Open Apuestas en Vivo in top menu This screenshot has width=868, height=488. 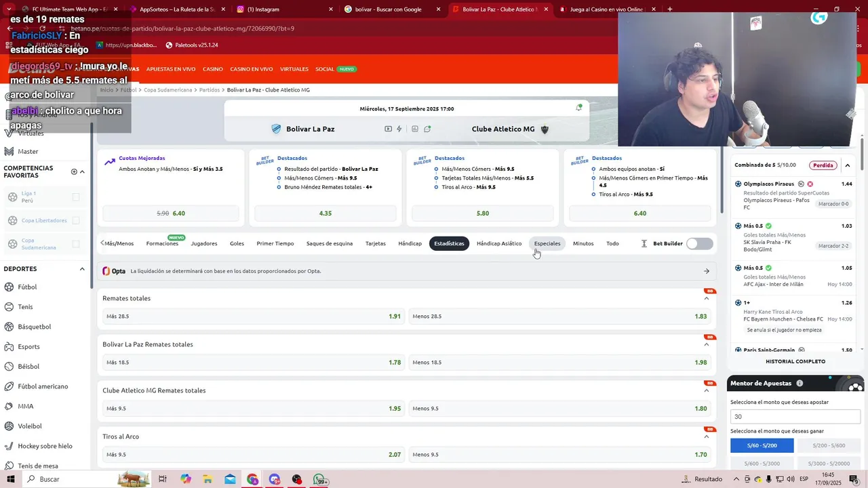pos(171,69)
